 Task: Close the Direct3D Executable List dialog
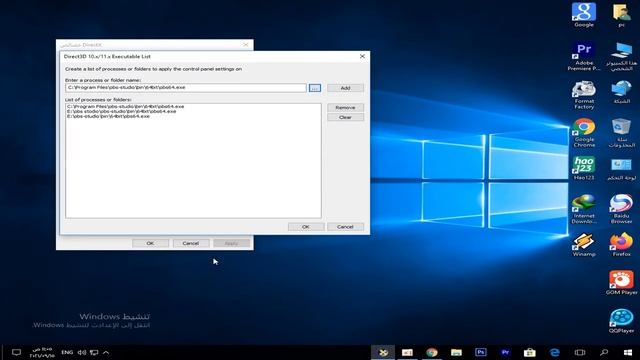362,56
